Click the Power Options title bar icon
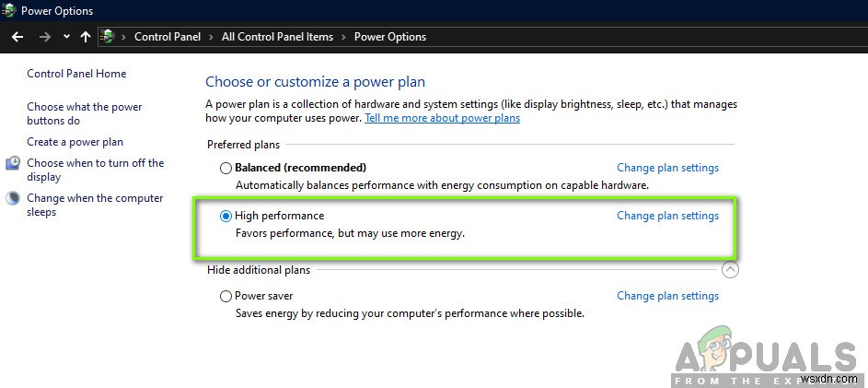The image size is (868, 388). (9, 11)
